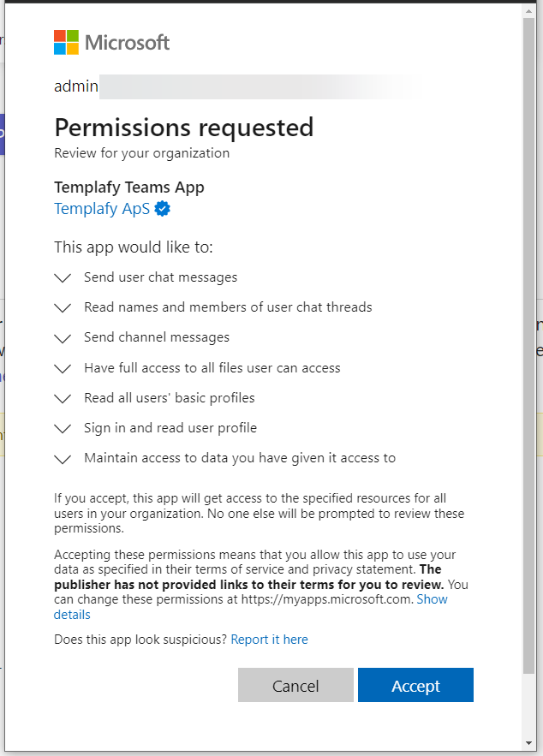The height and width of the screenshot is (756, 543).
Task: Expand the Sign in and read user profile permission
Action: pyautogui.click(x=62, y=428)
